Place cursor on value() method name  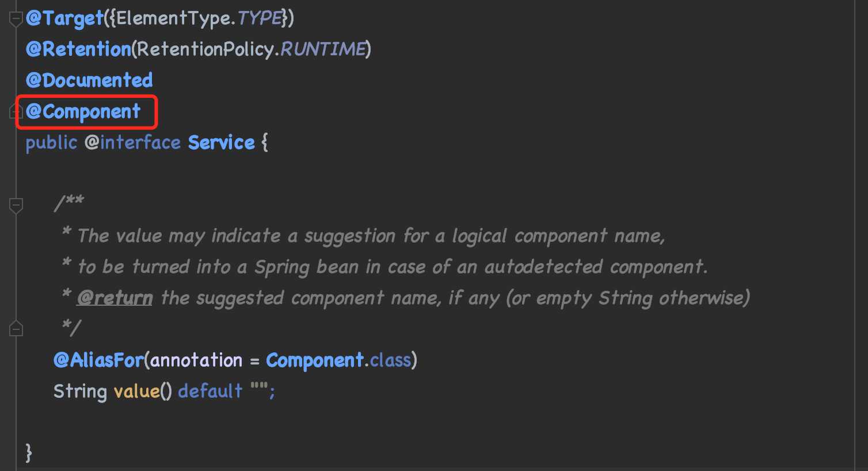pos(137,392)
